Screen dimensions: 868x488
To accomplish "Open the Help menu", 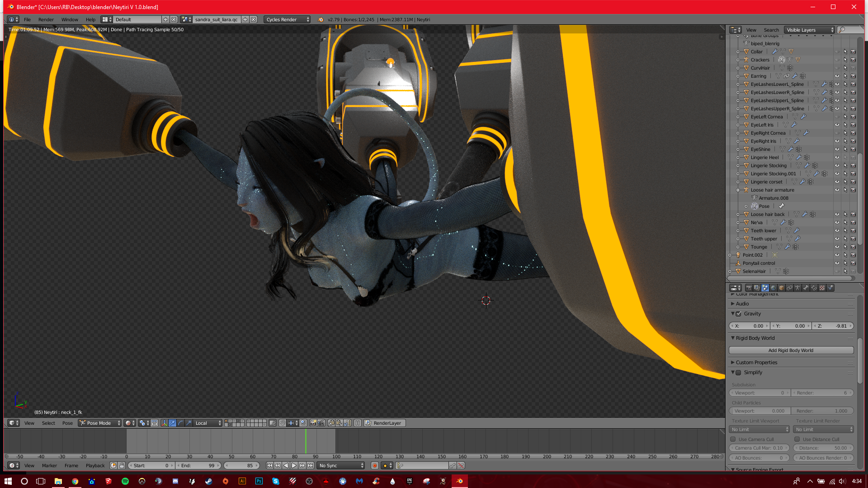I will click(90, 19).
